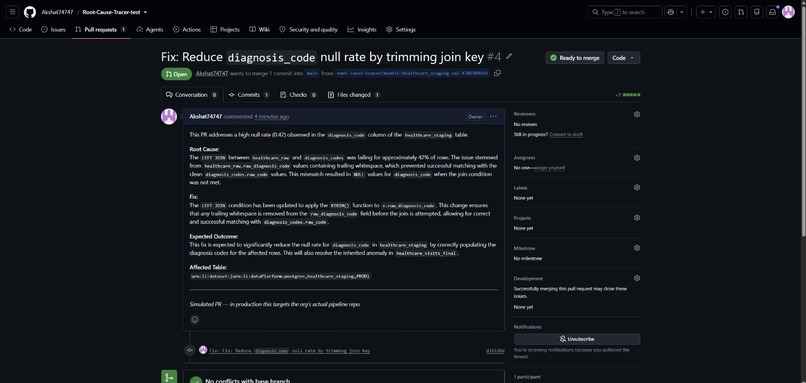Expand the Copilot dropdown arrow
The width and height of the screenshot is (806, 383).
pos(682,12)
